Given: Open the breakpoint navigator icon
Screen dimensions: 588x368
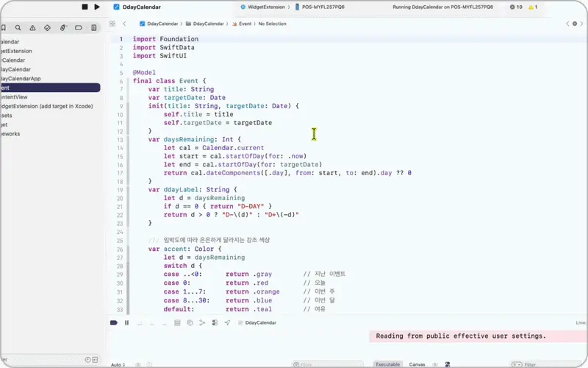Looking at the screenshot, I should coord(79,28).
